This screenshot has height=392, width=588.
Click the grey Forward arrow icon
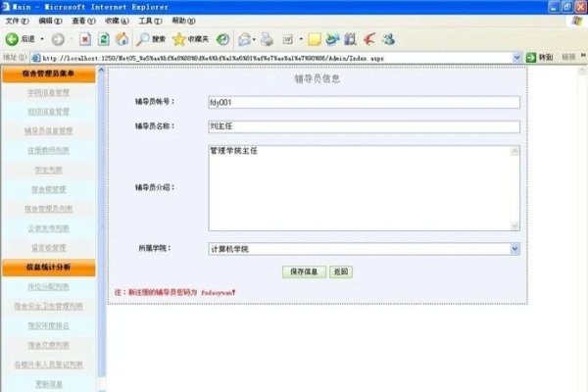pos(58,39)
